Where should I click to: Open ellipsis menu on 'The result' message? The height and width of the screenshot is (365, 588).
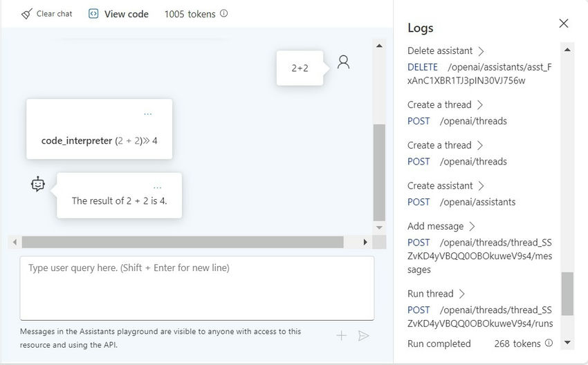(157, 187)
